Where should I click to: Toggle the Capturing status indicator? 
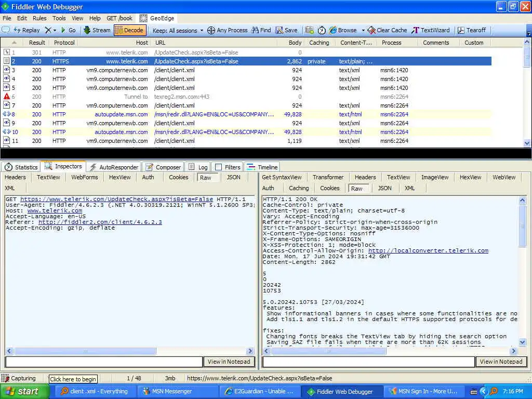(x=19, y=378)
